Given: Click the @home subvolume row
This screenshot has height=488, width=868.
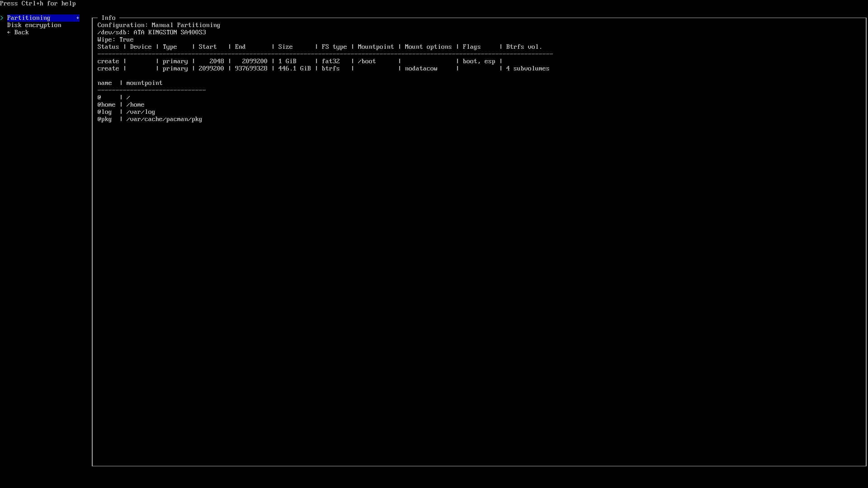Looking at the screenshot, I should (x=121, y=105).
